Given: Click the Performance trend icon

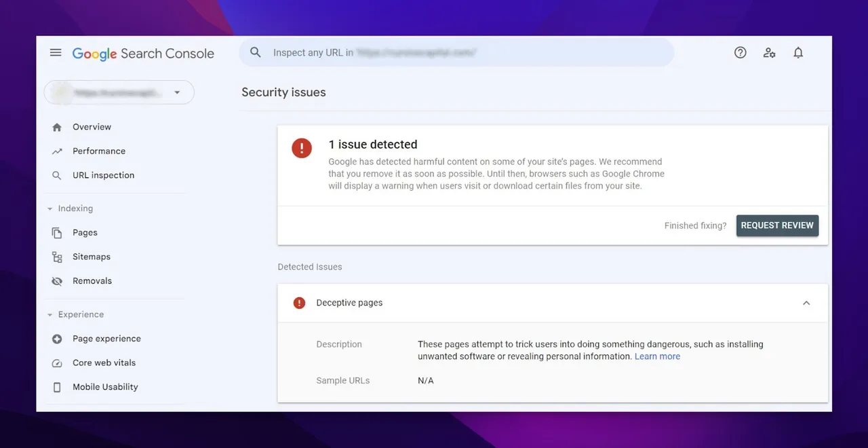Looking at the screenshot, I should point(57,151).
